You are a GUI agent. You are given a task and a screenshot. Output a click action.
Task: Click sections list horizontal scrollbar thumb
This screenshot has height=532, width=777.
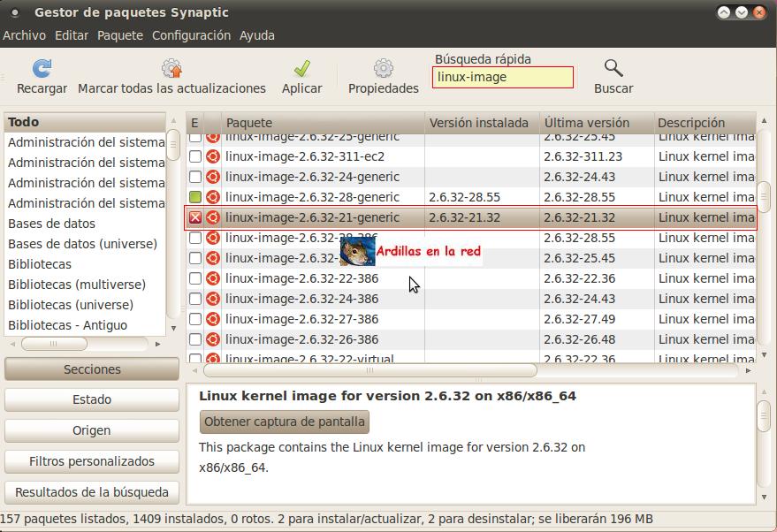(54, 343)
